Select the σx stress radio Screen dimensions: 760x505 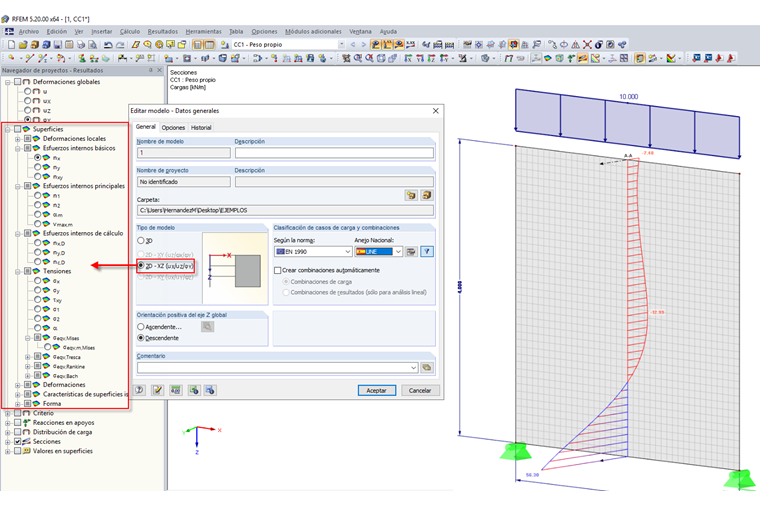click(38, 281)
